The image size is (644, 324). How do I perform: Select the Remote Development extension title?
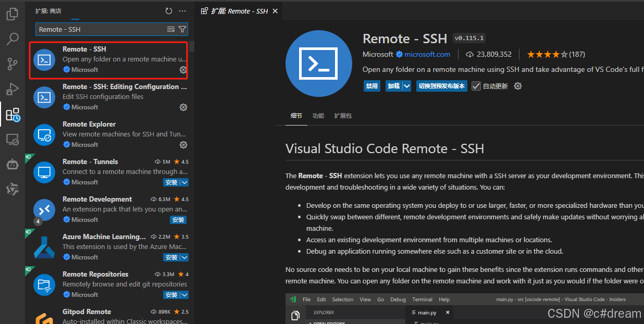[97, 199]
